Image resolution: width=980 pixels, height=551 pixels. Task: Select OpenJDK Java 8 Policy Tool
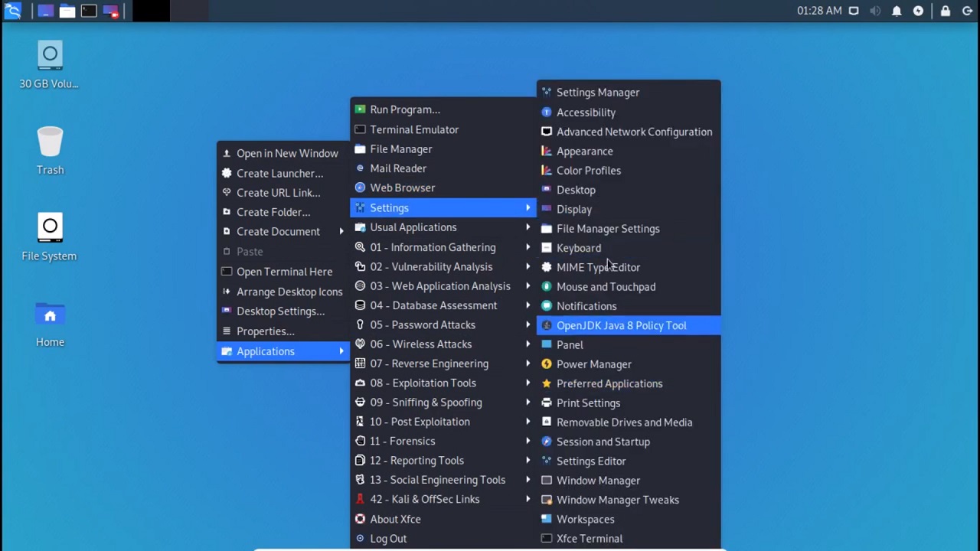click(x=621, y=325)
